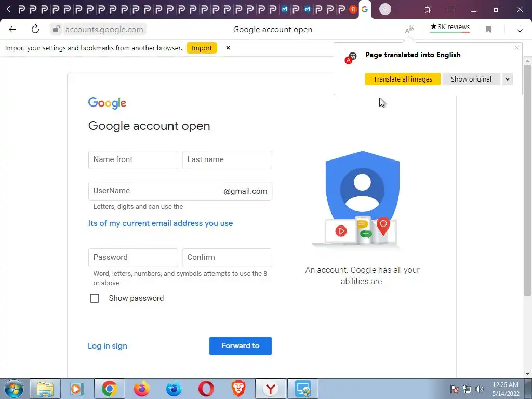
Task: Launch Opera from the taskbar
Action: click(x=206, y=389)
